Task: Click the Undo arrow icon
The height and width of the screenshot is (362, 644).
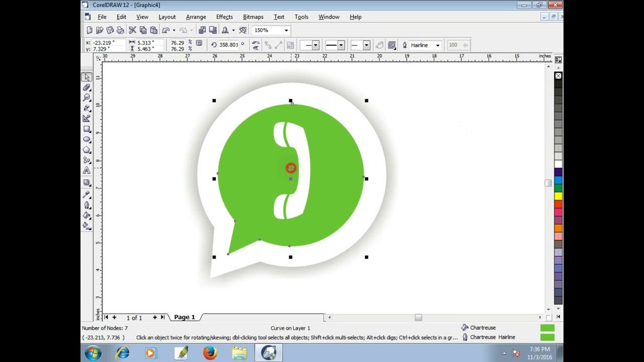Action: click(166, 30)
